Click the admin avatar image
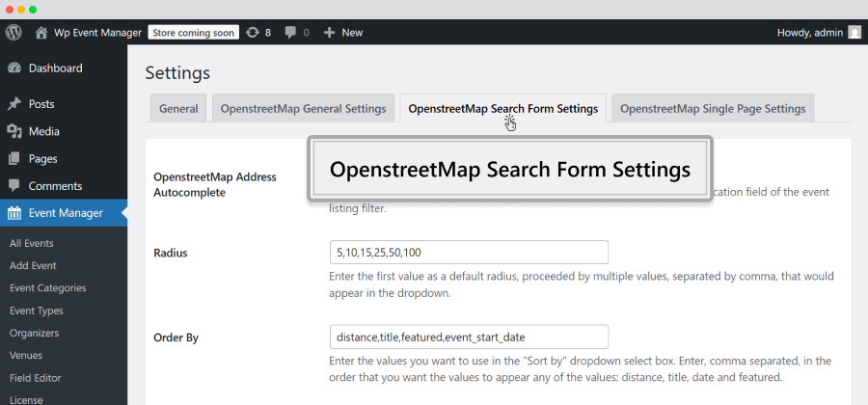This screenshot has width=868, height=405. [854, 33]
